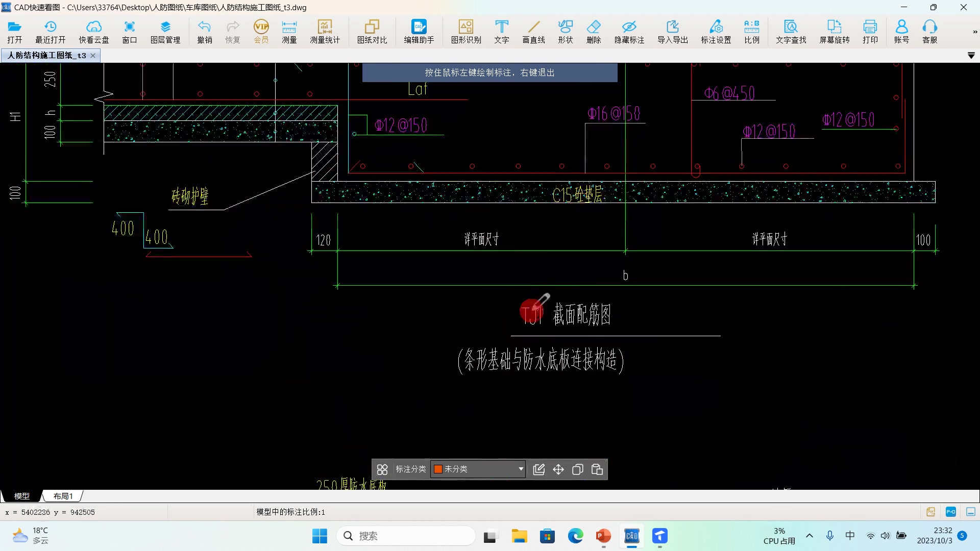
Task: Select the 模型 model tab
Action: [21, 496]
